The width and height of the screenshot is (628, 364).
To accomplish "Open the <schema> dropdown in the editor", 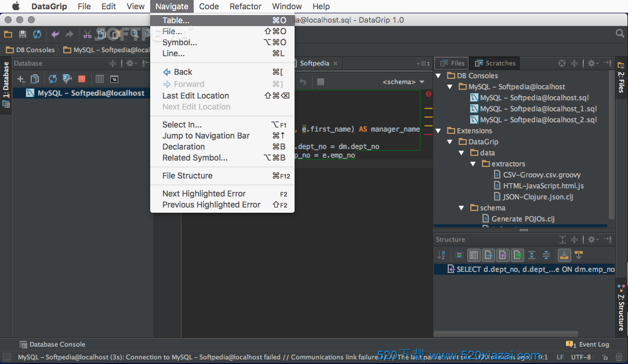I will (x=403, y=82).
